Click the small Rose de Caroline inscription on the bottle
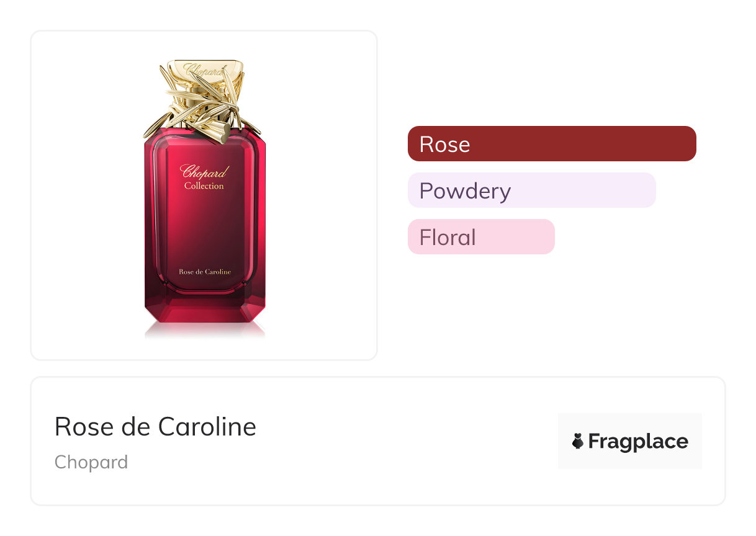This screenshot has width=756, height=536. click(205, 272)
